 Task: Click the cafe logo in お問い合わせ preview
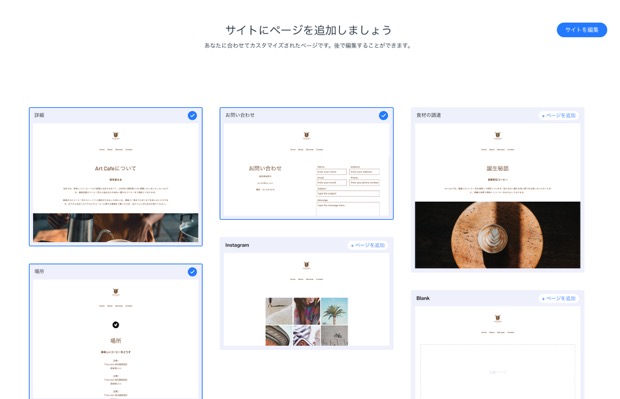tap(306, 136)
